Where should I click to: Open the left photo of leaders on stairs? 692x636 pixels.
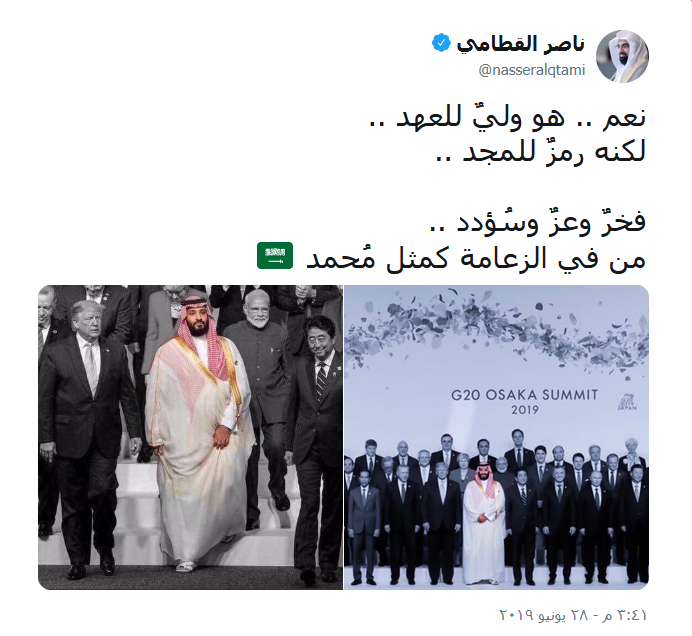[190, 437]
